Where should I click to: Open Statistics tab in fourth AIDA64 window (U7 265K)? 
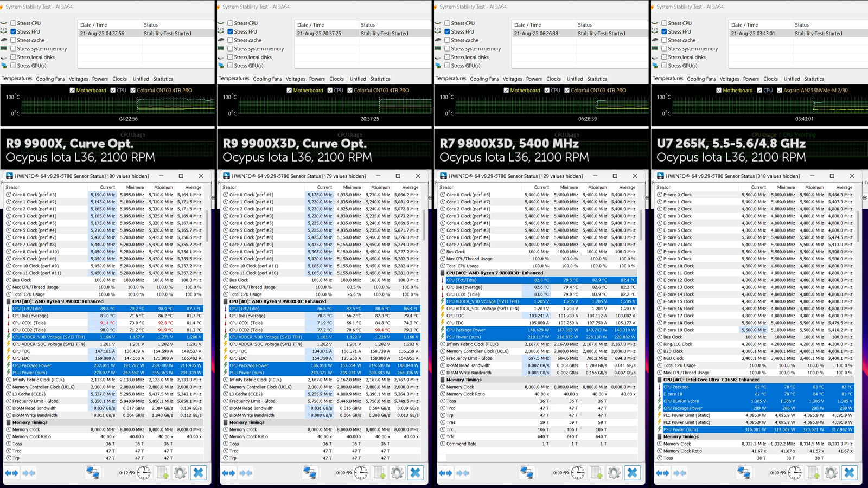tap(814, 79)
